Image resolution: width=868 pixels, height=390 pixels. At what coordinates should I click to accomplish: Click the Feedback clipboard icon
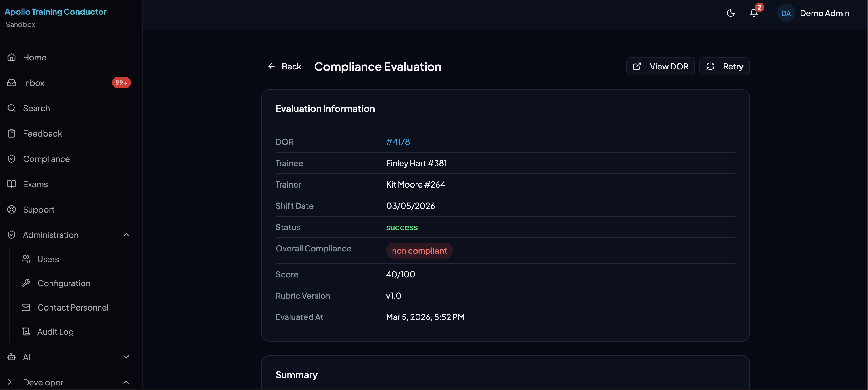pyautogui.click(x=12, y=133)
